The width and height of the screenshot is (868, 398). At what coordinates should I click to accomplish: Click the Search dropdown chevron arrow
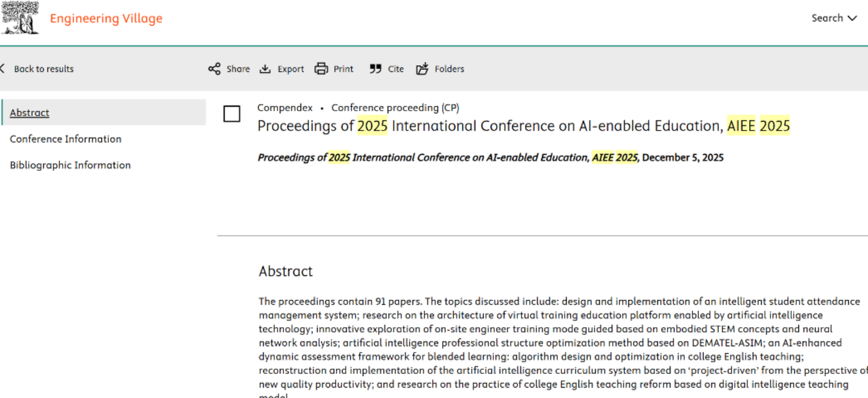[x=853, y=18]
